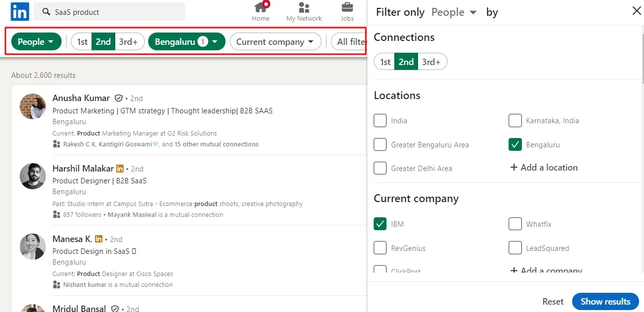Open the Filter only People dropdown
The image size is (644, 312).
[x=454, y=12]
